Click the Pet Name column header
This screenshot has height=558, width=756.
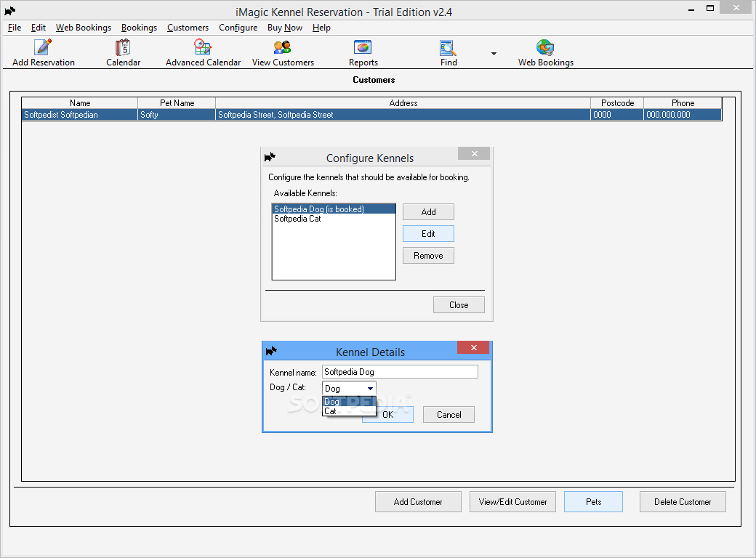(177, 103)
